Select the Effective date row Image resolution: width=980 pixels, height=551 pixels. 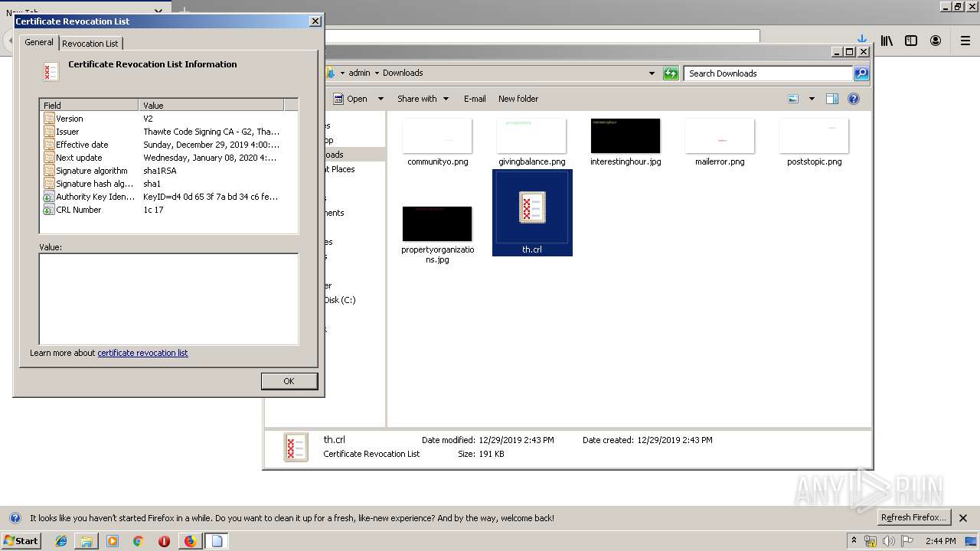point(168,145)
